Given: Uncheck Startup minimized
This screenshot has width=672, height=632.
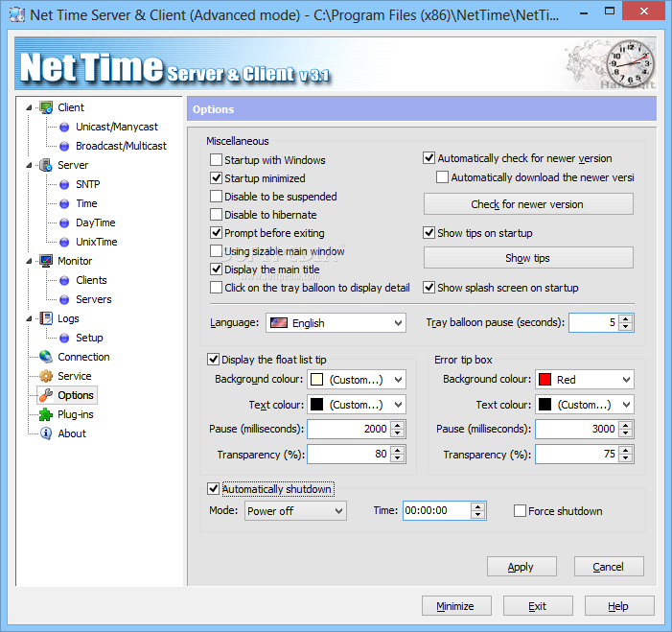Looking at the screenshot, I should pos(216,178).
